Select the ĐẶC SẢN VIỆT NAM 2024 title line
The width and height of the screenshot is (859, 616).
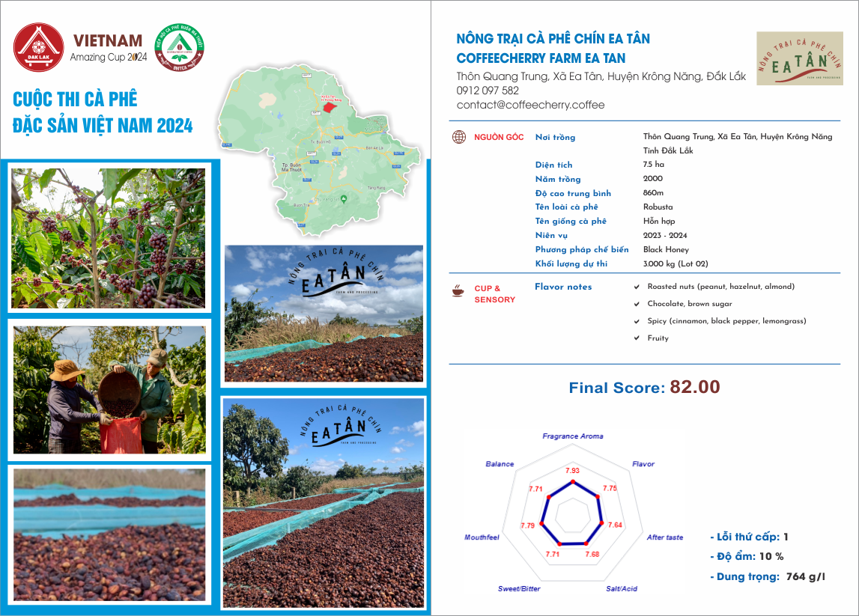pyautogui.click(x=103, y=126)
